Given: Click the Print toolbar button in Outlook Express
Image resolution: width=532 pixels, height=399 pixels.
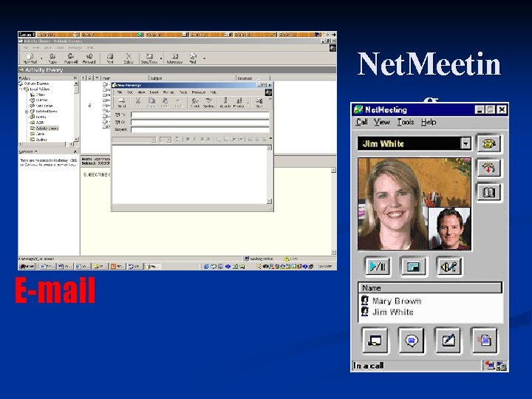Looking at the screenshot, I should pos(110,58).
